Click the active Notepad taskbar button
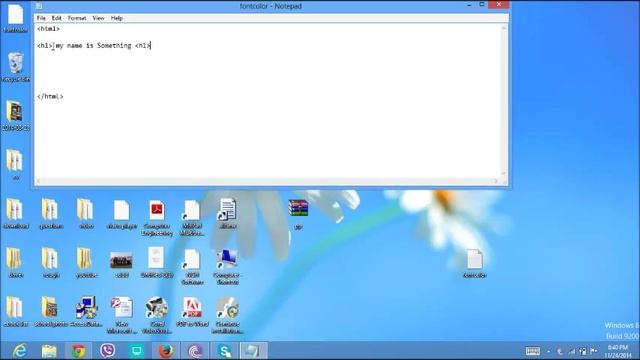The image size is (640, 360). pos(253,351)
